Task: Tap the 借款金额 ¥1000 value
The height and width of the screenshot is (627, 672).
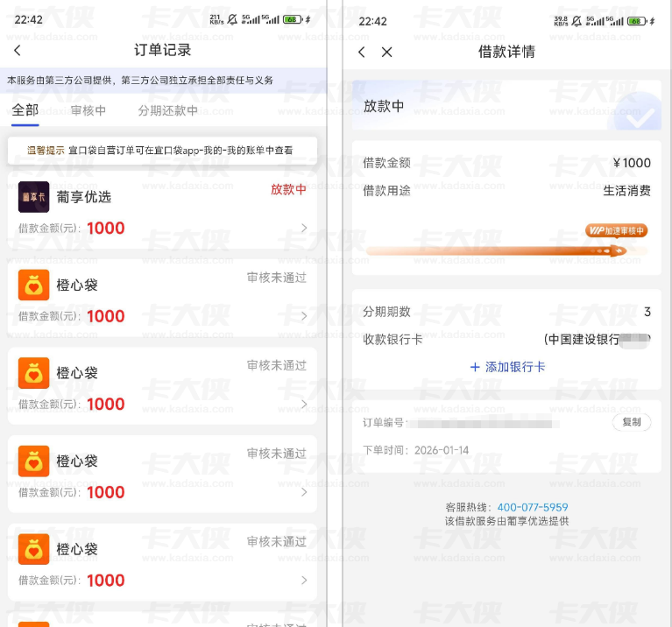Action: [632, 163]
